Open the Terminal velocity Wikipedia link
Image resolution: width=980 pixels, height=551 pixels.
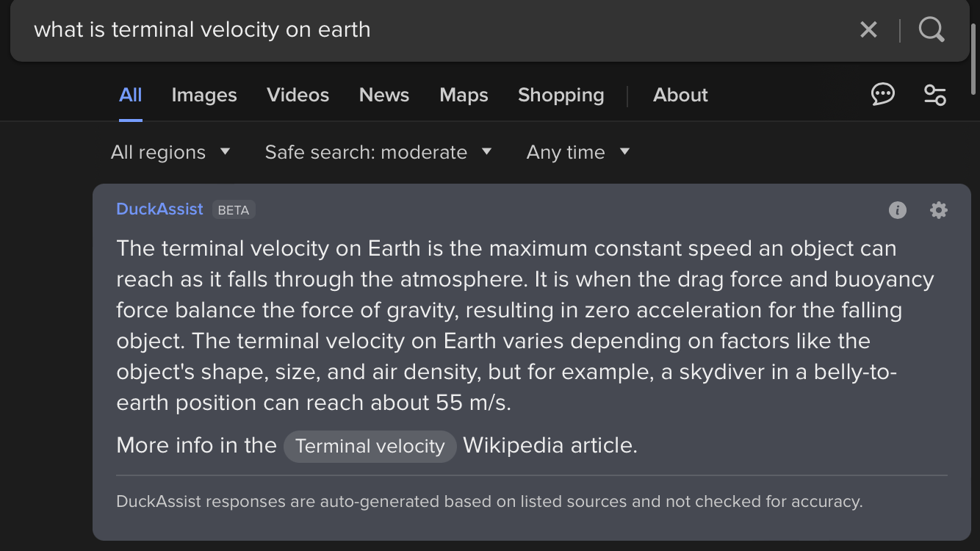point(370,446)
